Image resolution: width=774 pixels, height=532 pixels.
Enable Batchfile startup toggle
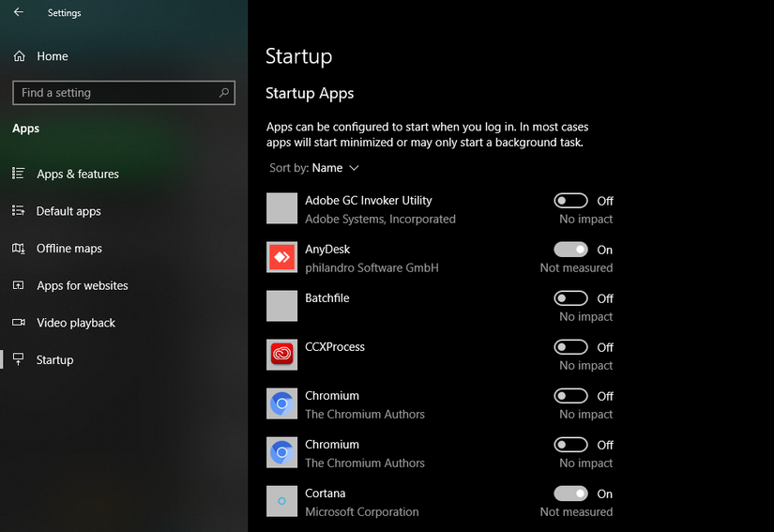pos(570,298)
